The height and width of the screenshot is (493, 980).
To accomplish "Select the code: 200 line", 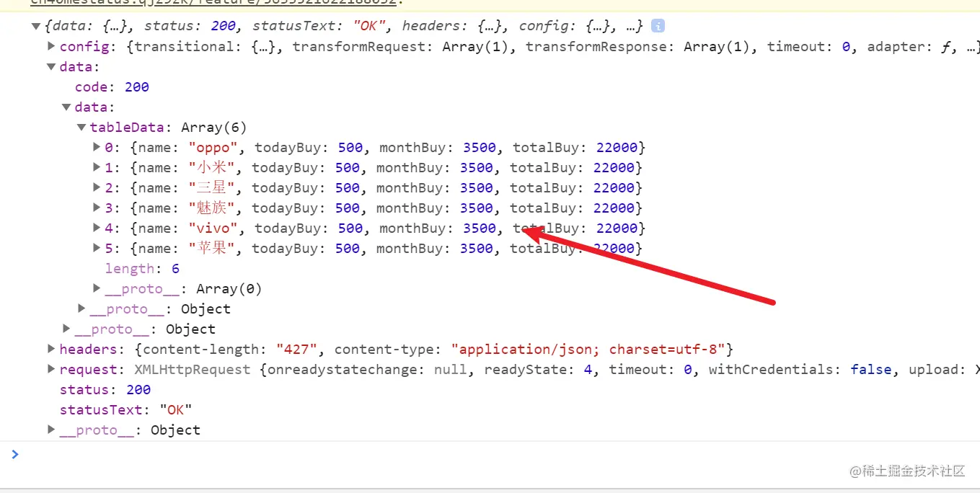I will click(112, 87).
